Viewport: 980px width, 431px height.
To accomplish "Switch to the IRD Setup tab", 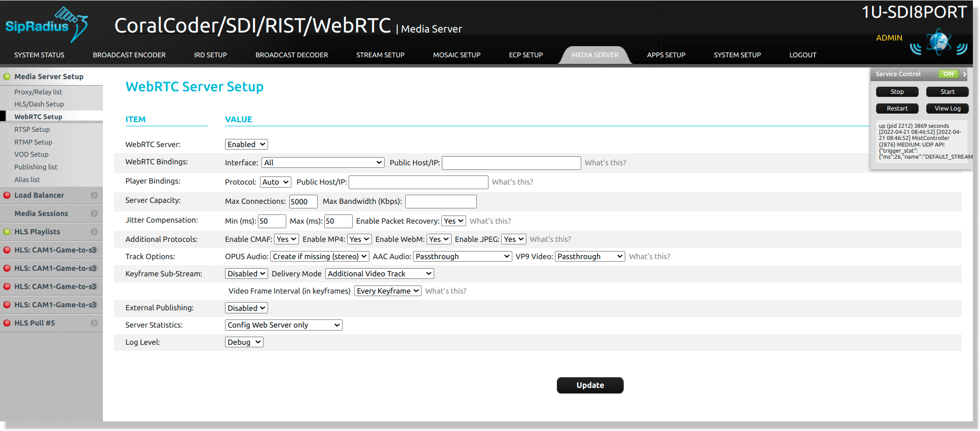I will coord(210,55).
